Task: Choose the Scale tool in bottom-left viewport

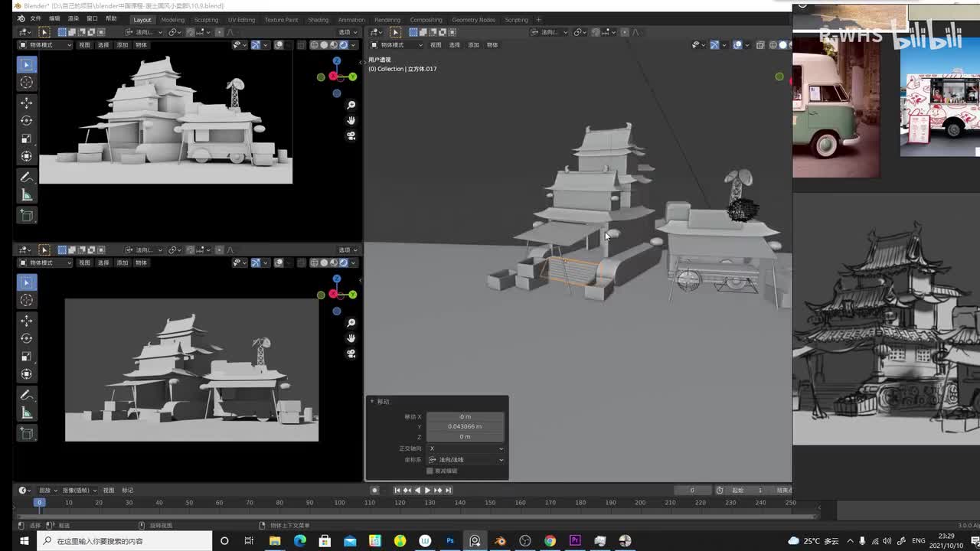Action: pyautogui.click(x=26, y=357)
